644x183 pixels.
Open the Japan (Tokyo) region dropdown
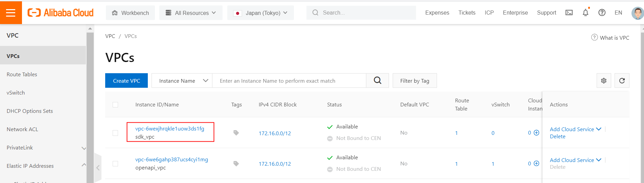260,13
